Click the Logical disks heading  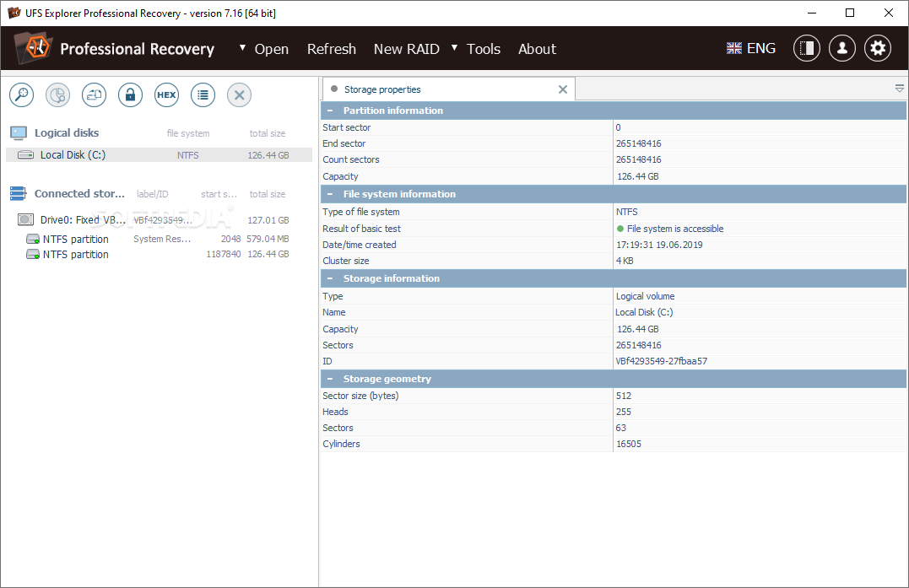pyautogui.click(x=67, y=132)
